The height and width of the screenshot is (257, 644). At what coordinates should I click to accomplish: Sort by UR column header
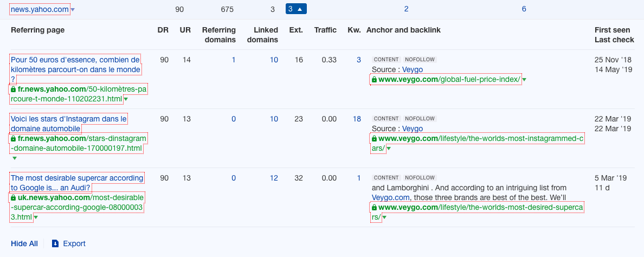(x=185, y=30)
